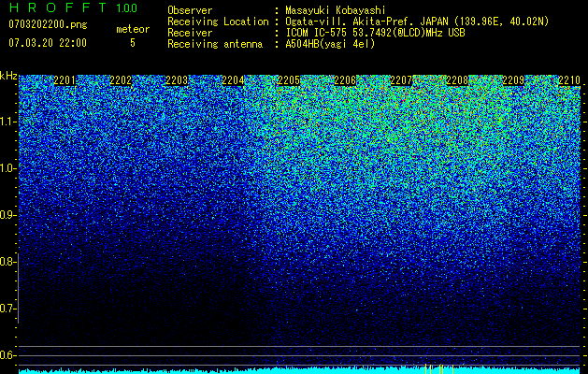This screenshot has height=374, width=588.
Task: Select the file name 0703202200.png
Action: click(x=48, y=24)
